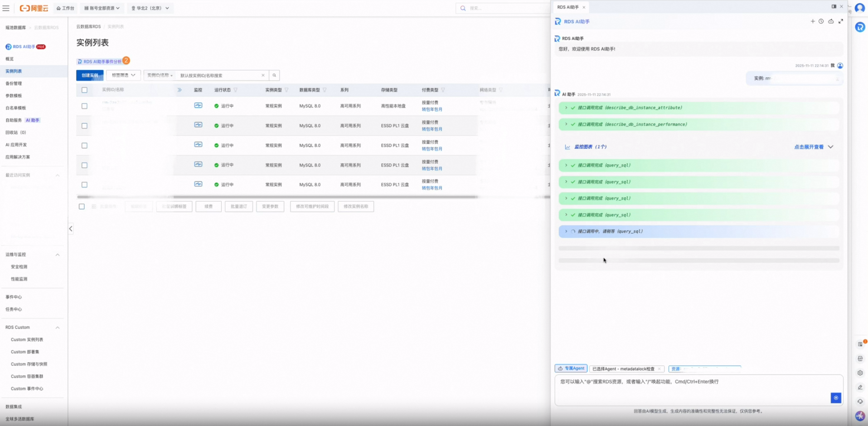
Task: Tick the header select-all checkbox
Action: coord(84,90)
